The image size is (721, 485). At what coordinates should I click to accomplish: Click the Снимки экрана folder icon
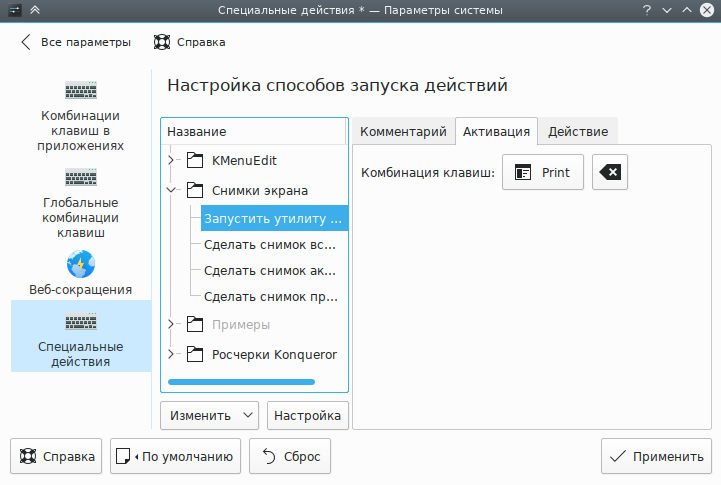pos(194,190)
